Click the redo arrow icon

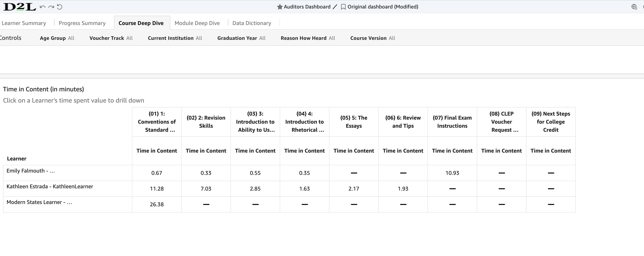pyautogui.click(x=51, y=7)
